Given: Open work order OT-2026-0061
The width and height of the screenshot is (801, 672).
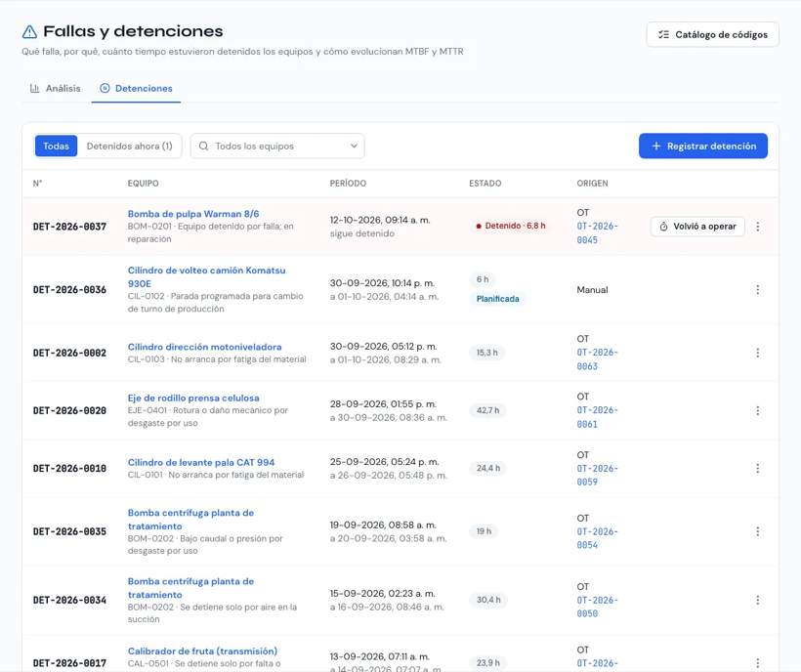Looking at the screenshot, I should 597,417.
